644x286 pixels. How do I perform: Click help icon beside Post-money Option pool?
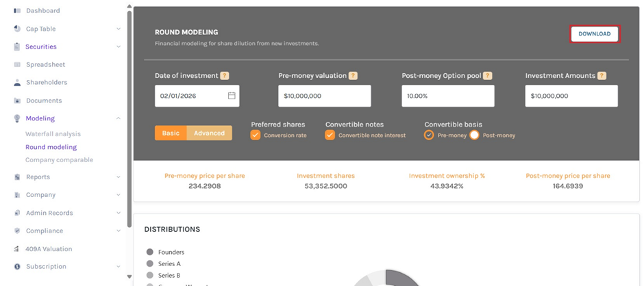488,76
